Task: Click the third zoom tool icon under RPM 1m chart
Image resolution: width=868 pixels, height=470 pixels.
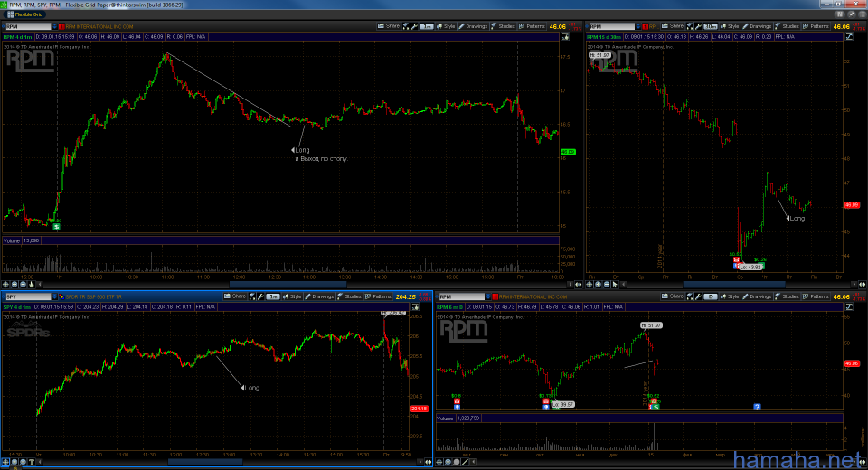Action: [x=23, y=285]
